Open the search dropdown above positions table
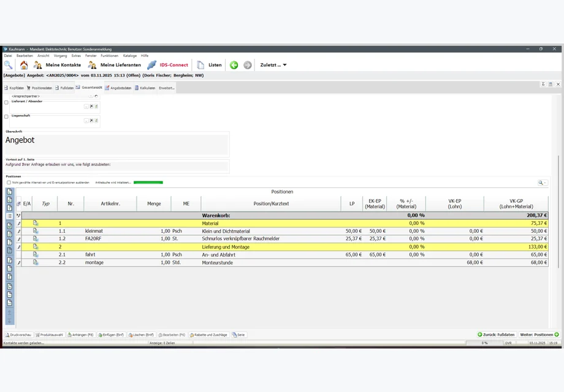The height and width of the screenshot is (392, 564). (x=543, y=183)
